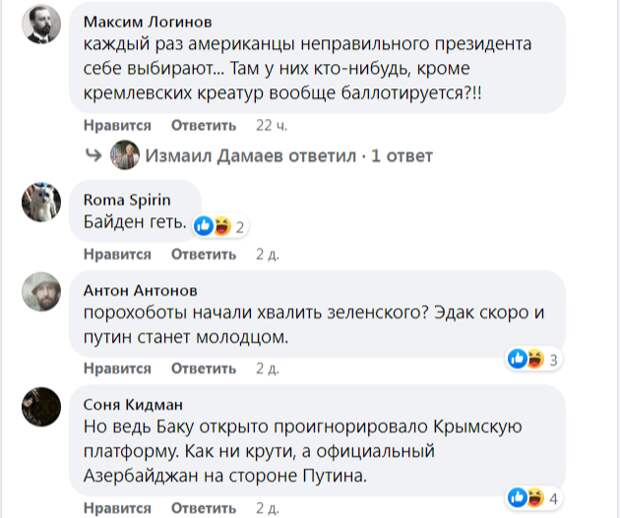Click the 22 ч. timestamp on first comment
The height and width of the screenshot is (518, 620).
[272, 126]
